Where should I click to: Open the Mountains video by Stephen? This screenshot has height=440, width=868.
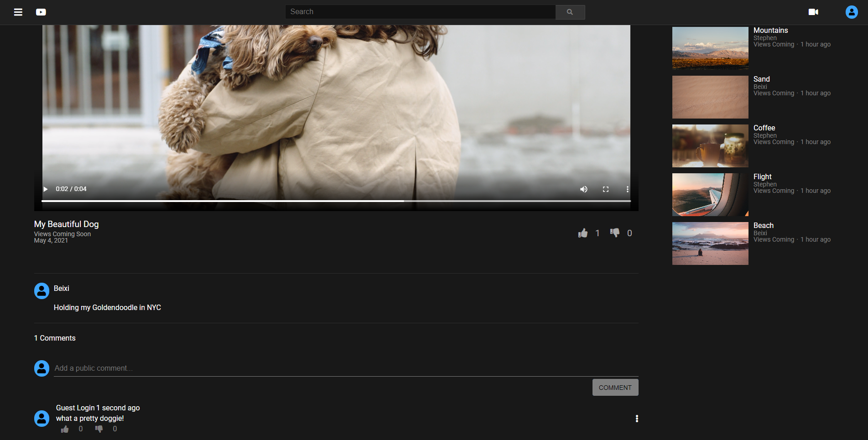(710, 48)
